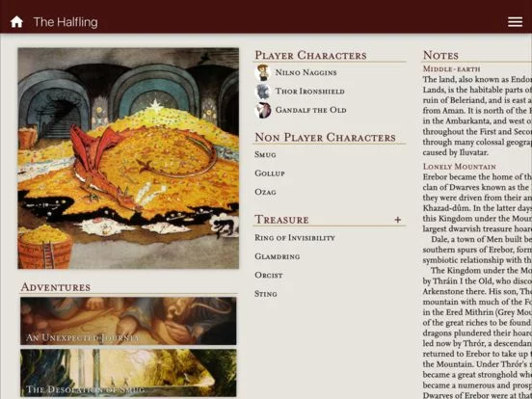Select Ozag from non-player characters
Viewport: 532px width, 399px height.
265,192
